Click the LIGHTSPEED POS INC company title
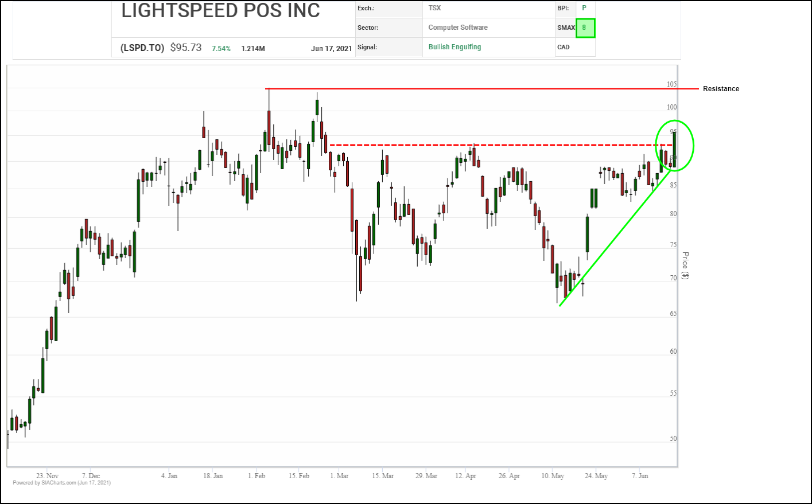Viewport: 812px width, 504px height. (x=220, y=11)
